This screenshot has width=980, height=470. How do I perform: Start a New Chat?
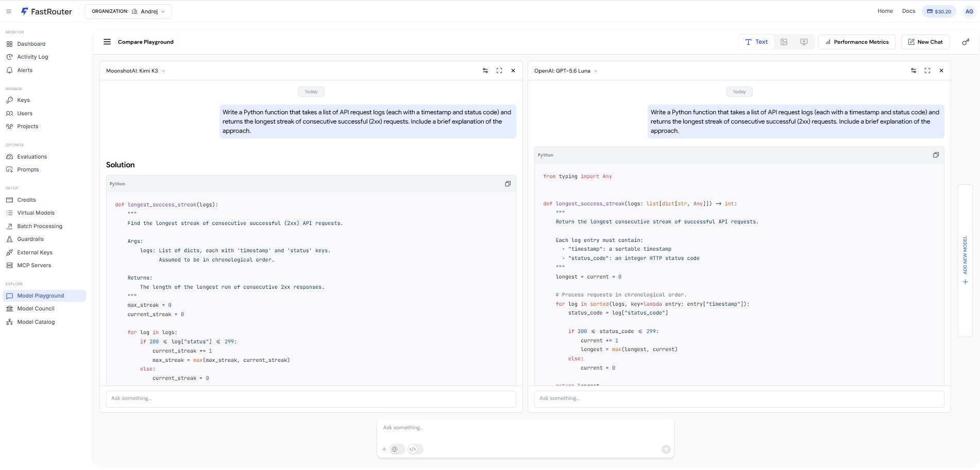pos(925,42)
